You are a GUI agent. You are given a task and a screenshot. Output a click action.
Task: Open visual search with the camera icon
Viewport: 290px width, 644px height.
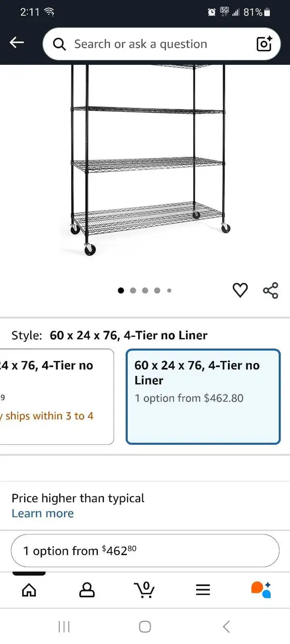click(x=265, y=43)
